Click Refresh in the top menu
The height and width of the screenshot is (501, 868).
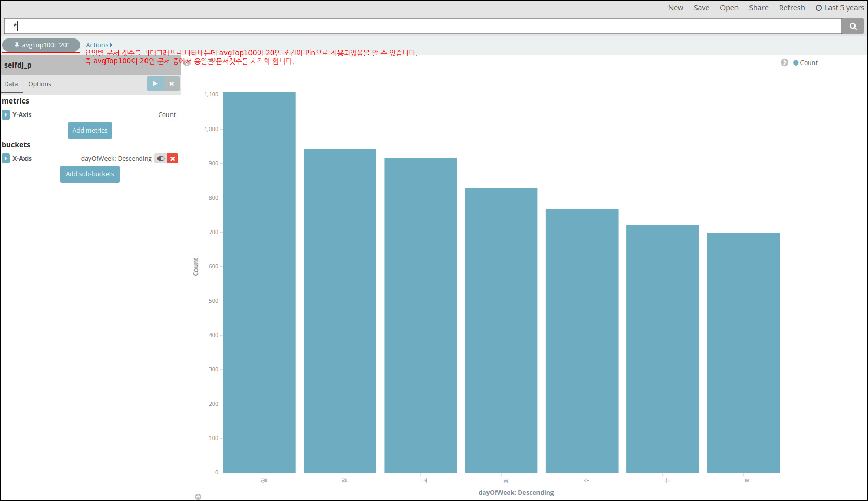(792, 8)
